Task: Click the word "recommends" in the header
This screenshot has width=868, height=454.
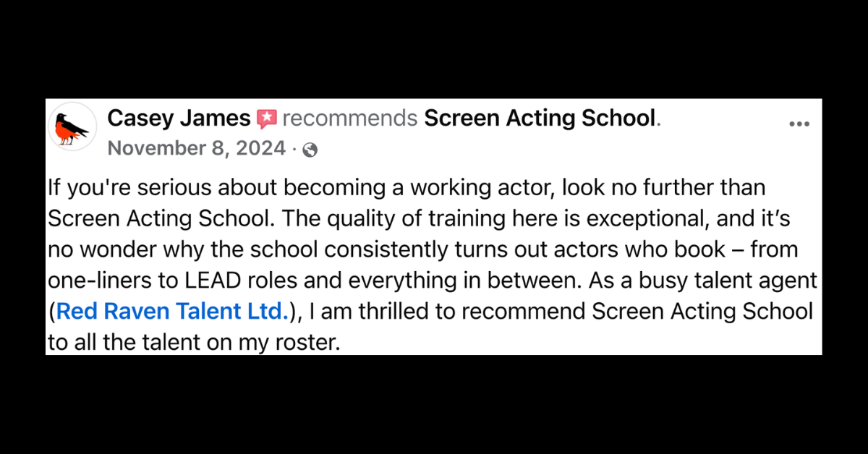Action: [349, 119]
